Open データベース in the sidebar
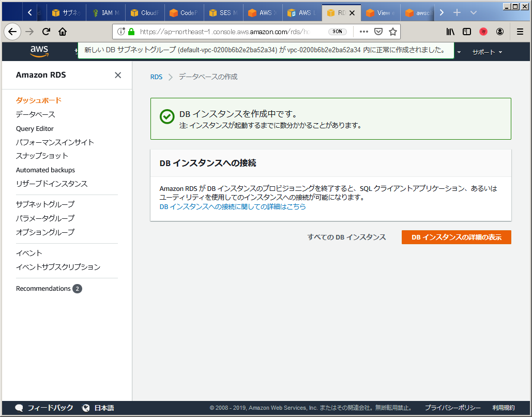Screen dimensions: 532x417 coord(35,114)
